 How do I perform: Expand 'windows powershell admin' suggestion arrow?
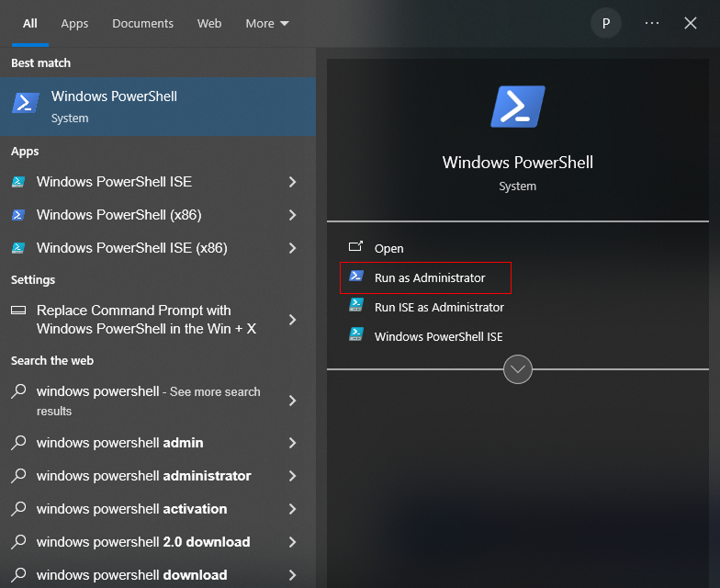point(292,443)
